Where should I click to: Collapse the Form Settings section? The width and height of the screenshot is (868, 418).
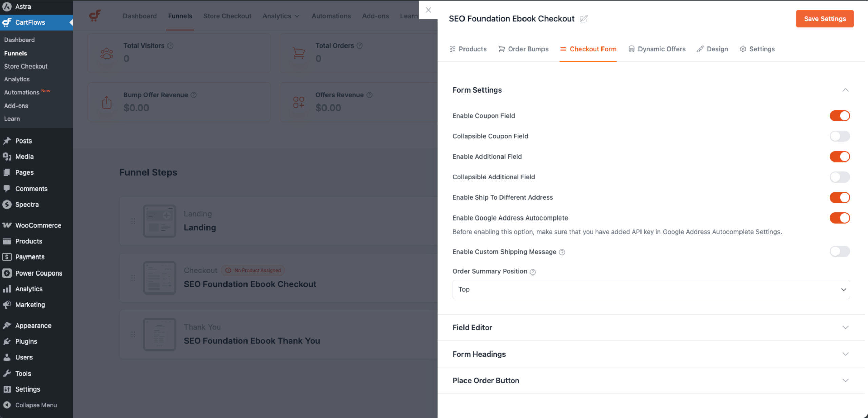845,90
